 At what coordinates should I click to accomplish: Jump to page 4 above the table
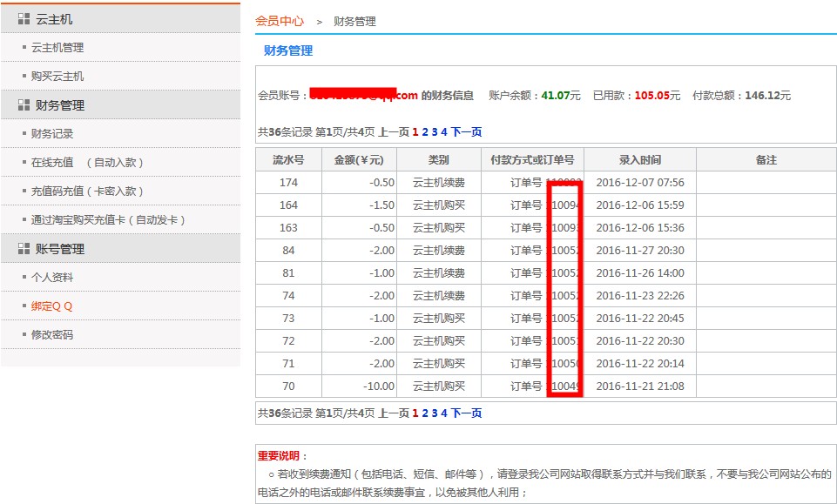(443, 132)
